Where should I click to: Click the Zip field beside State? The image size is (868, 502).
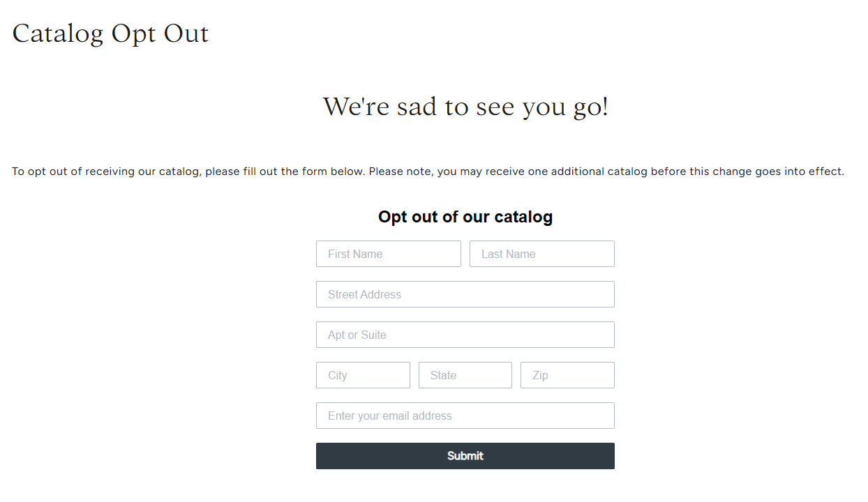click(x=567, y=375)
